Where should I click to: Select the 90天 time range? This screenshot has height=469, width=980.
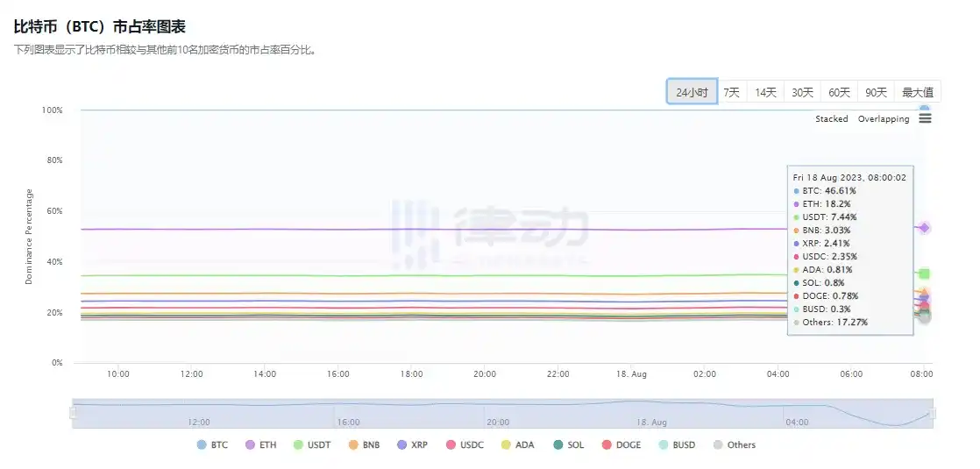coord(877,93)
